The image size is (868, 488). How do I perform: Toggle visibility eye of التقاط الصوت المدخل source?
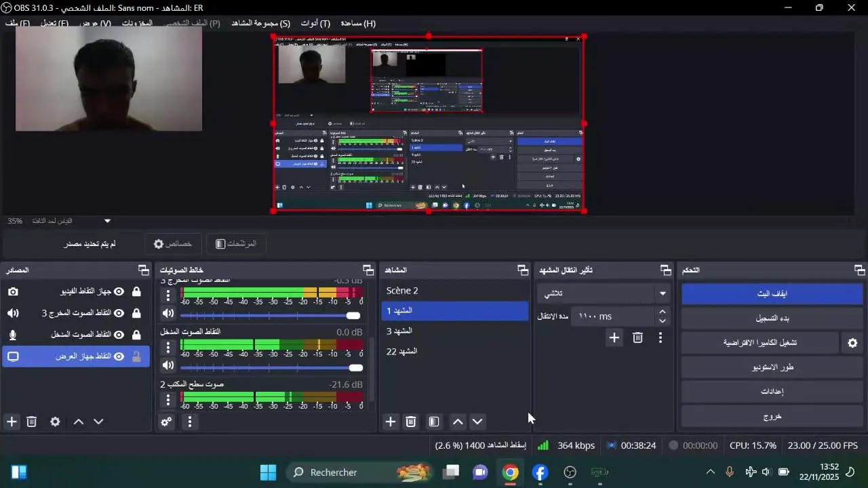(x=119, y=335)
